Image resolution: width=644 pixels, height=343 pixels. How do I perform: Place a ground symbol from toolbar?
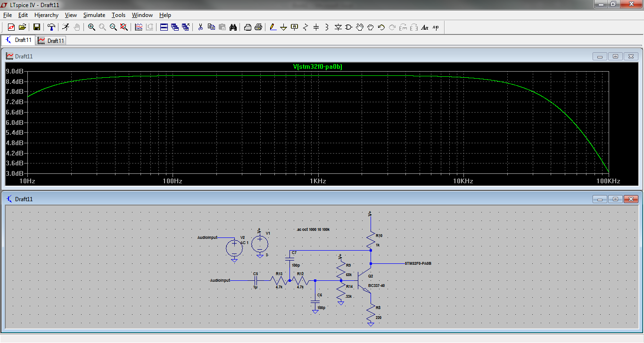(283, 27)
